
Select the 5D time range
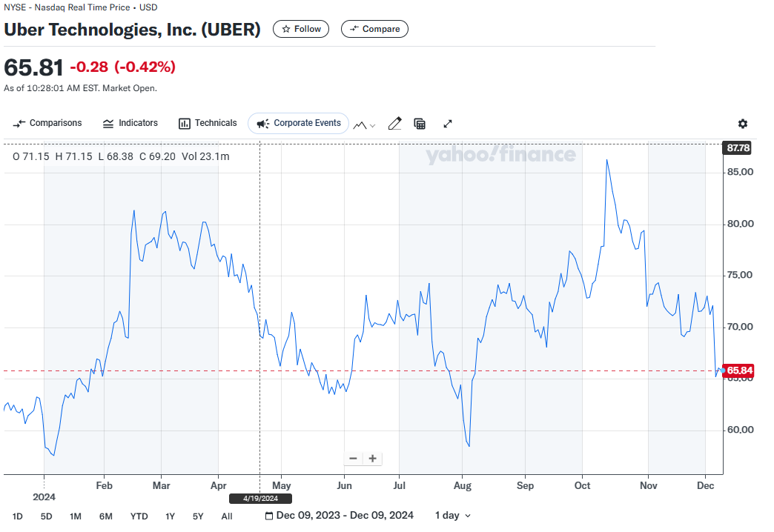point(47,516)
